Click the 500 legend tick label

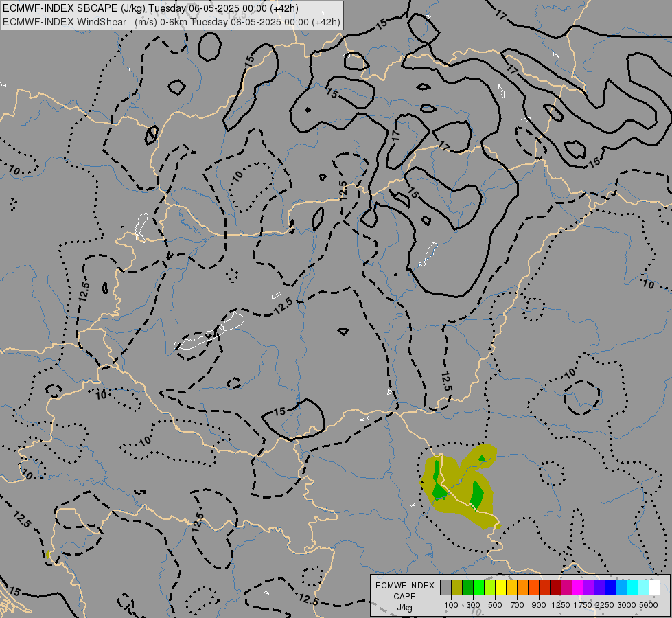click(495, 605)
